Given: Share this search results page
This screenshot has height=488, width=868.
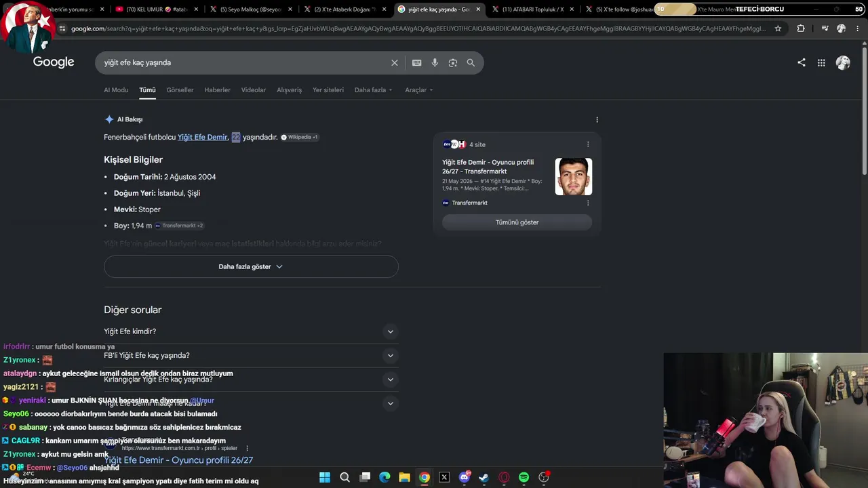Looking at the screenshot, I should 802,62.
